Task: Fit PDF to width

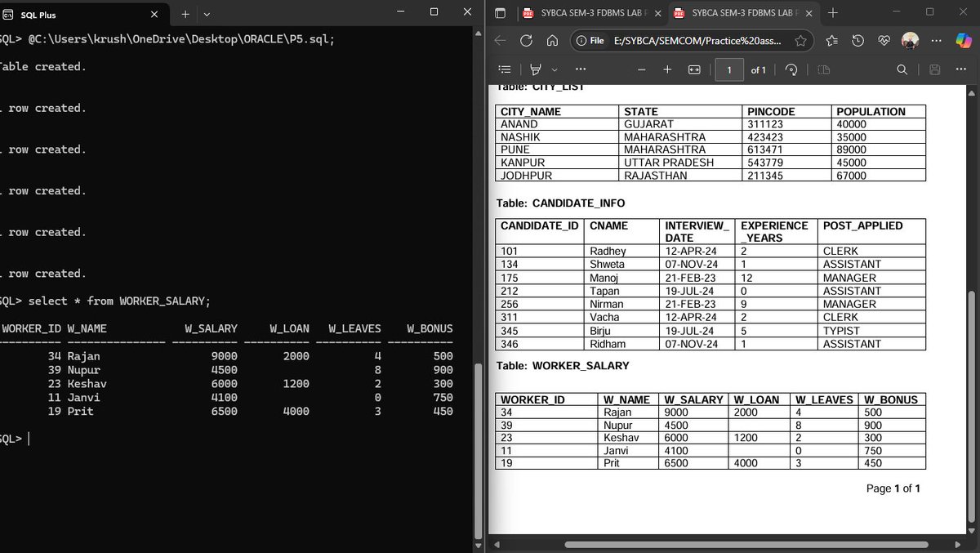Action: (x=694, y=69)
